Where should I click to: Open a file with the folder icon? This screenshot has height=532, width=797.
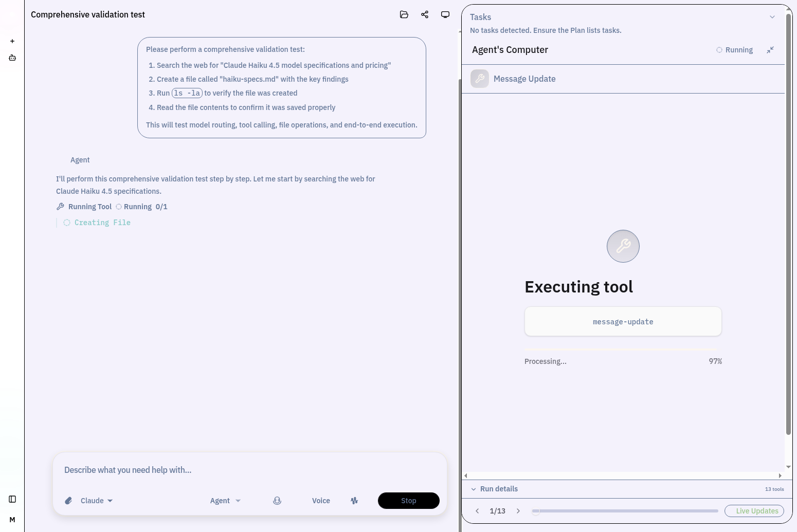click(404, 14)
